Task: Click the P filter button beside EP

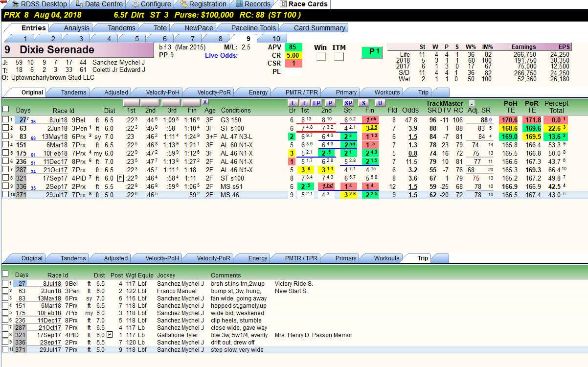Action: [330, 103]
